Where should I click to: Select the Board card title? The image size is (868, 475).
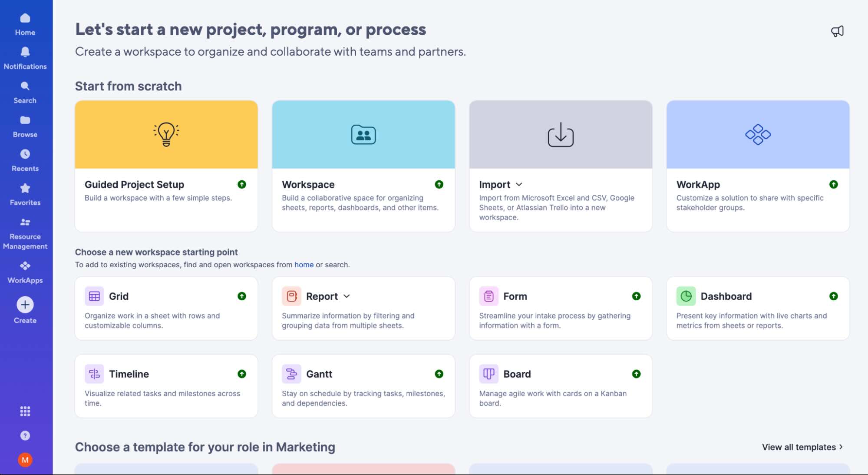point(517,374)
